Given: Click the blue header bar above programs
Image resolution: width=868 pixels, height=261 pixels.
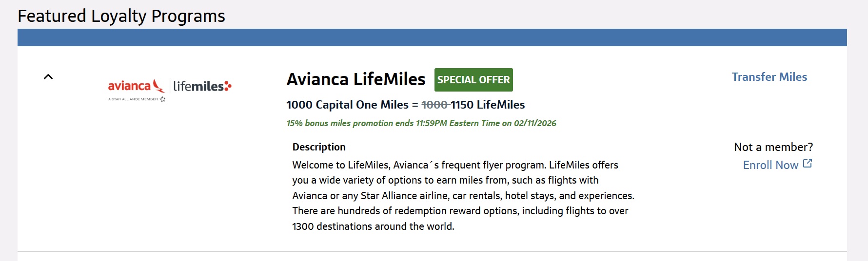Looking at the screenshot, I should (432, 37).
